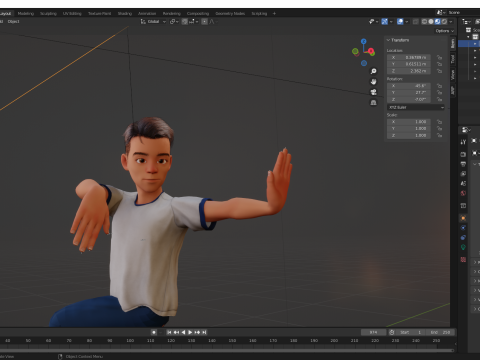Image resolution: width=480 pixels, height=360 pixels.
Task: Jump to next keyframe
Action: [x=197, y=332]
